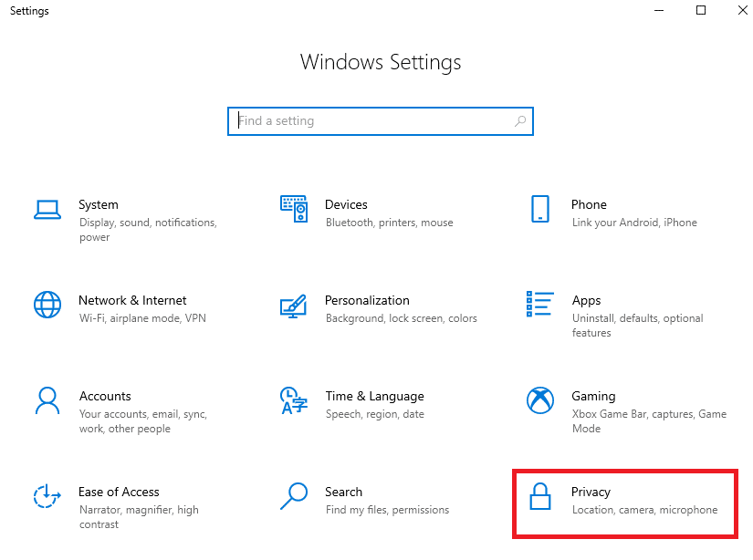This screenshot has height=560, width=753.
Task: Open the Ease of Access icon
Action: point(47,496)
